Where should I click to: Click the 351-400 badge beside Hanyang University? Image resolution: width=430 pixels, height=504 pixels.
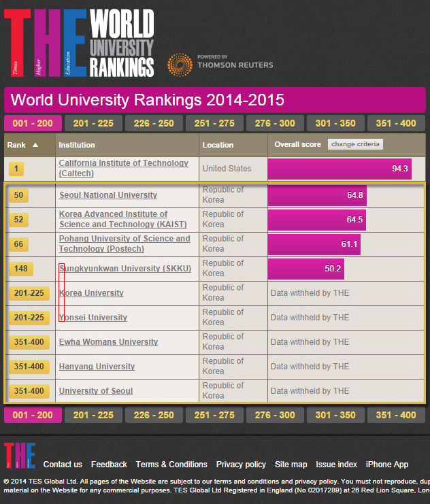click(x=29, y=367)
